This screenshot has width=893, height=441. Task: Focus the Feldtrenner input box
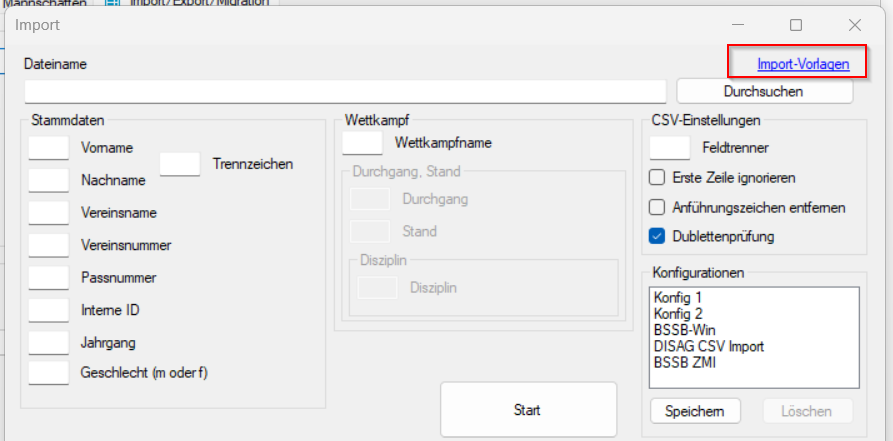(x=669, y=148)
